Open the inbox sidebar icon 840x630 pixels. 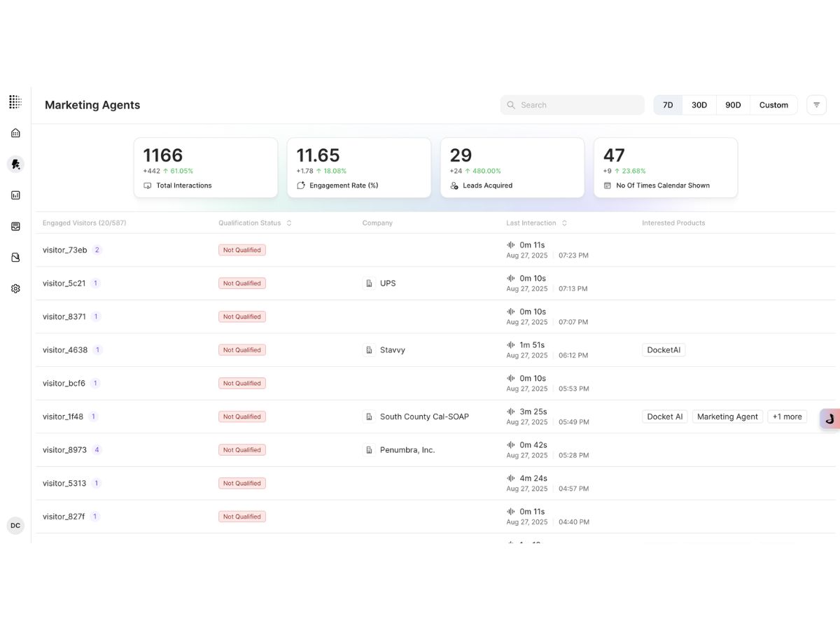click(x=15, y=226)
